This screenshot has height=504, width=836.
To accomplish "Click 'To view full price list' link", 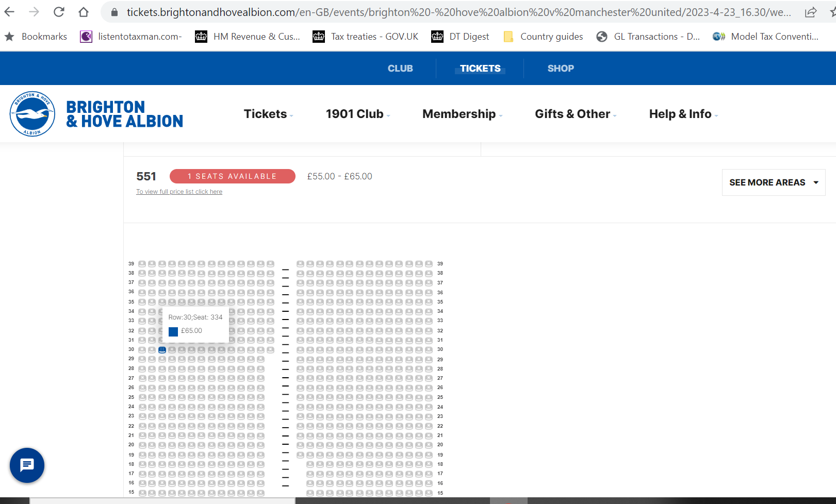I will coord(179,192).
